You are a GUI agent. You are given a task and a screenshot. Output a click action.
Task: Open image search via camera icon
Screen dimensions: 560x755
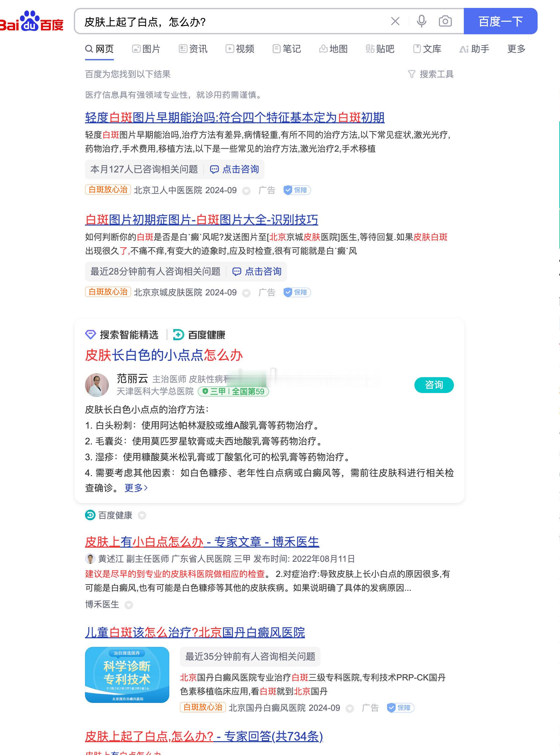(445, 21)
